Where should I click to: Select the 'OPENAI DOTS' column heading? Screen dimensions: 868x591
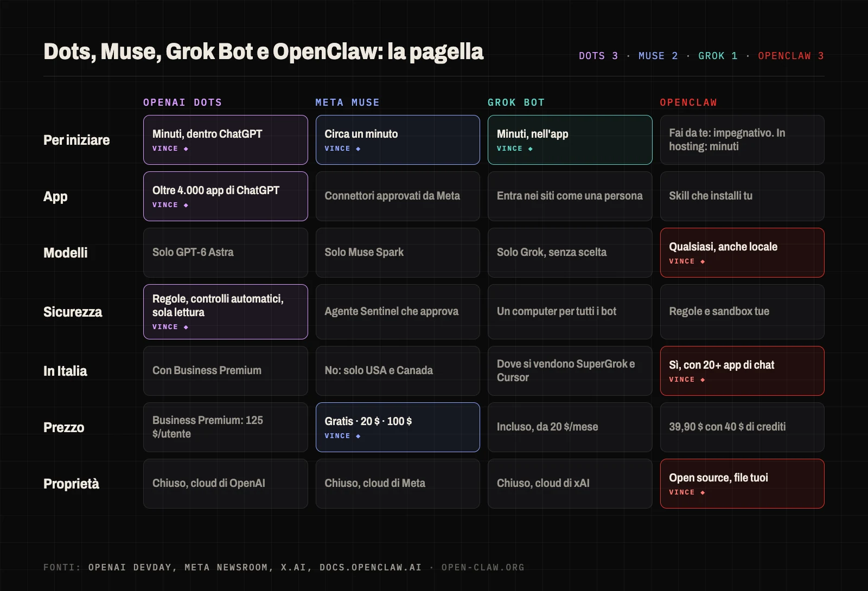click(x=182, y=102)
